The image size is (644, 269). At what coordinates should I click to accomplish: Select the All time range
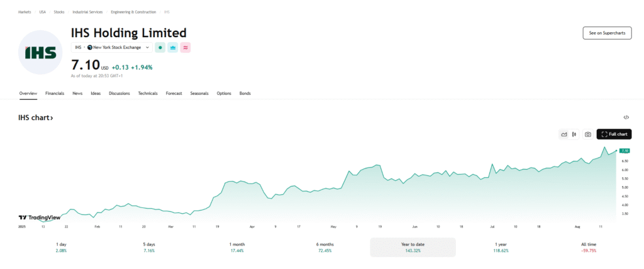[589, 247]
